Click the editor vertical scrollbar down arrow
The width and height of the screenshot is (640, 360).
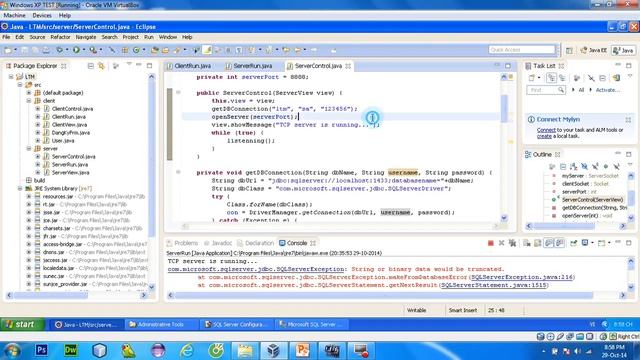click(504, 218)
